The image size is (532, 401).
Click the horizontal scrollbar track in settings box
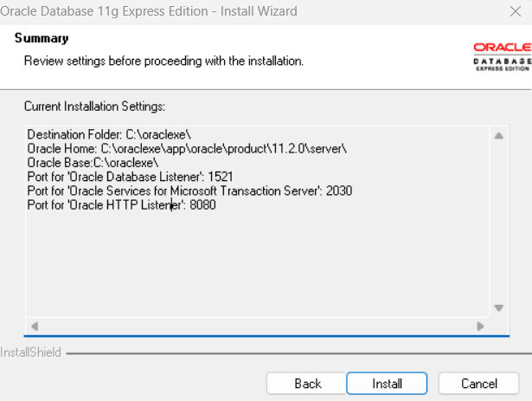tap(257, 327)
